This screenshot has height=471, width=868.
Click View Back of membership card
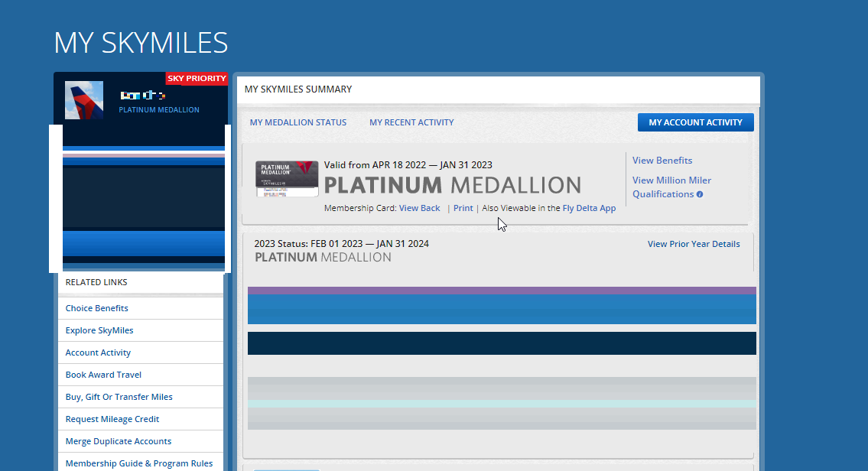coord(419,208)
